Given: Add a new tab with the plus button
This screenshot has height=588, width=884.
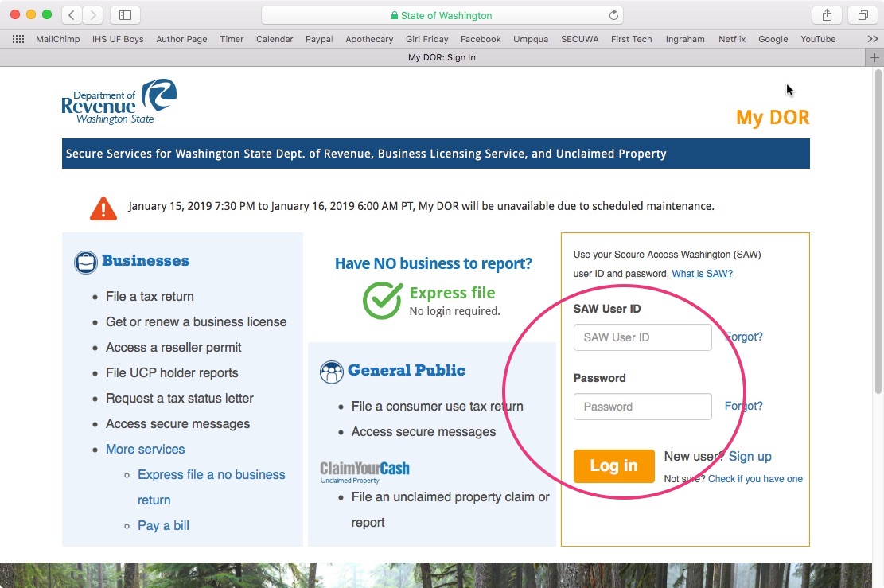Looking at the screenshot, I should click(x=874, y=57).
